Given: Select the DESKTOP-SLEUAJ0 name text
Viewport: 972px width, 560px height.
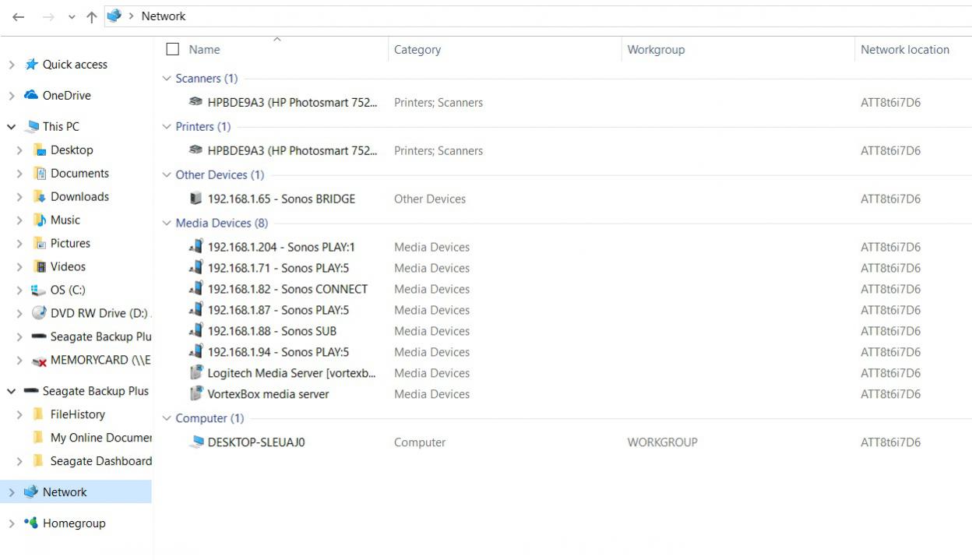Looking at the screenshot, I should [256, 442].
